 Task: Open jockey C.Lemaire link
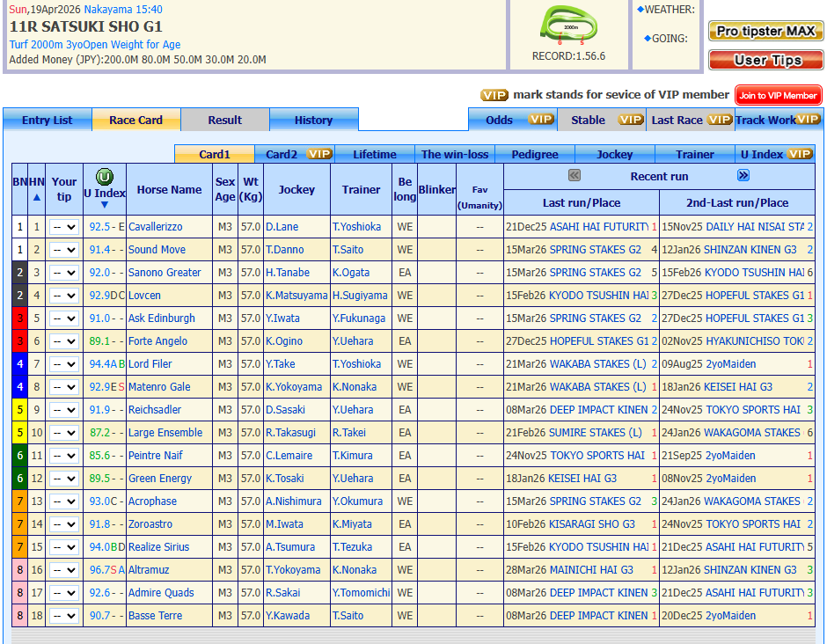tap(289, 455)
